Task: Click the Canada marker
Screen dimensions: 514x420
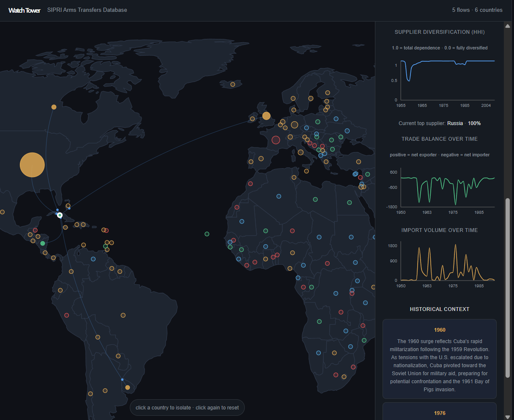Action: pyautogui.click(x=54, y=107)
